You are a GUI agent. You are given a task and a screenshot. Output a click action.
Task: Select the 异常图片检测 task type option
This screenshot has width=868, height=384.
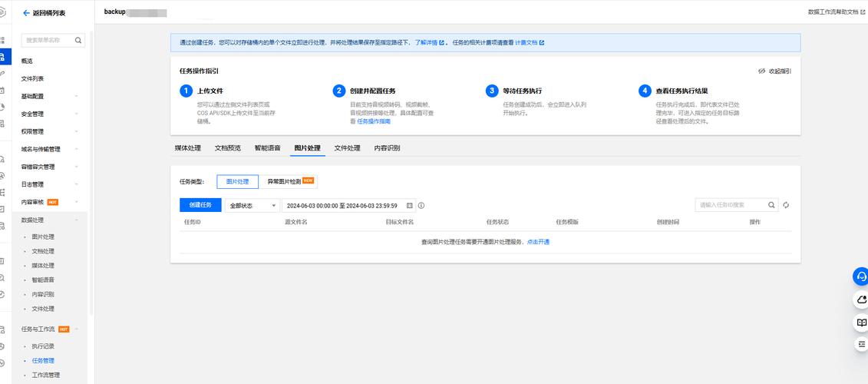point(287,181)
